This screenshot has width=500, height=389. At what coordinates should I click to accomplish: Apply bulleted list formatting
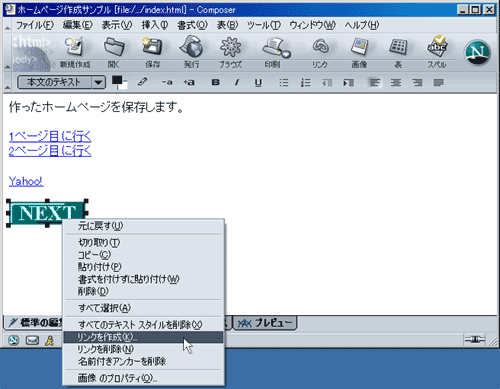[x=284, y=83]
